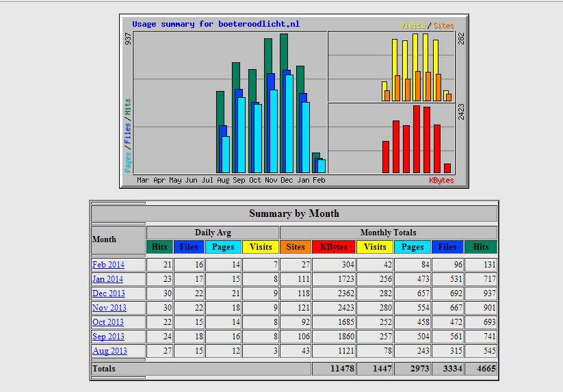Click the KBytes value 2423 for Nov 2013
563x392 pixels.
[345, 308]
